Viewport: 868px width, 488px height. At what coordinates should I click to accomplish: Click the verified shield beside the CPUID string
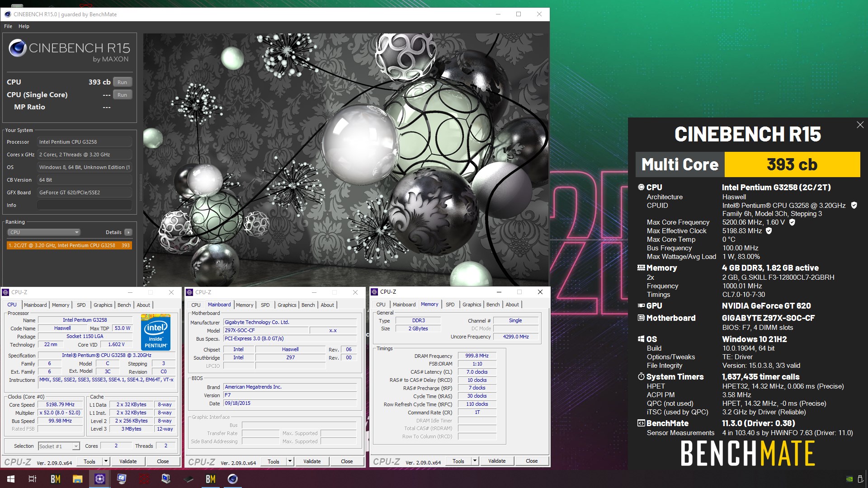coord(854,205)
